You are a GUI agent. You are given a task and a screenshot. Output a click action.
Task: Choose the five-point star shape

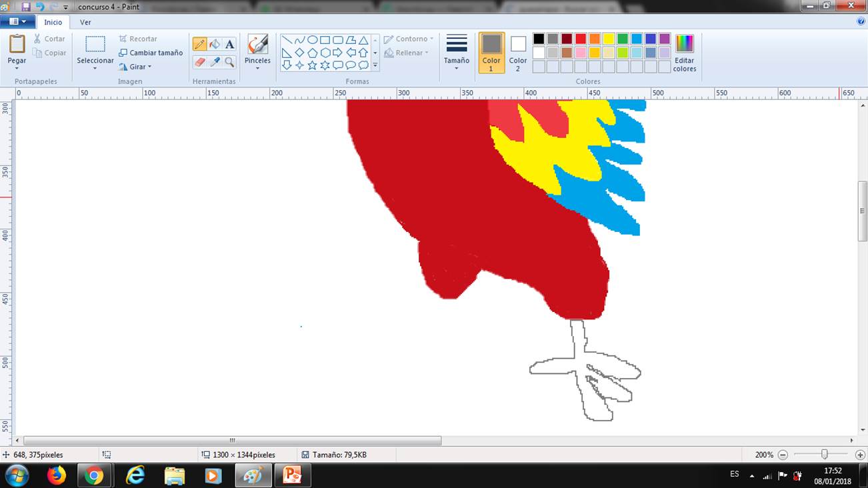pos(312,65)
